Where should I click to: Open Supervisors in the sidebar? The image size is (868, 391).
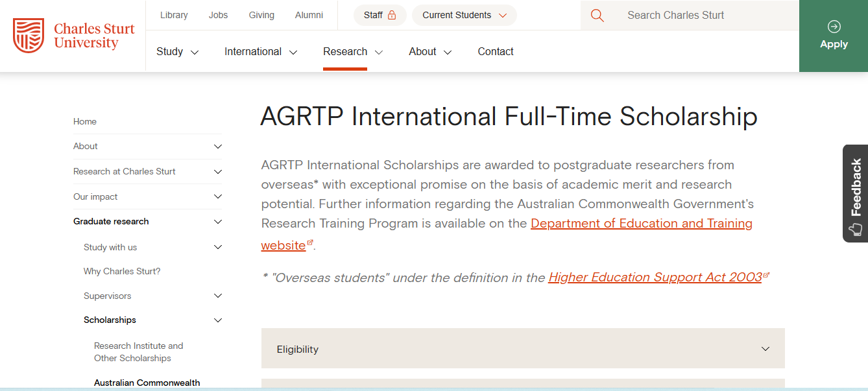coord(107,296)
